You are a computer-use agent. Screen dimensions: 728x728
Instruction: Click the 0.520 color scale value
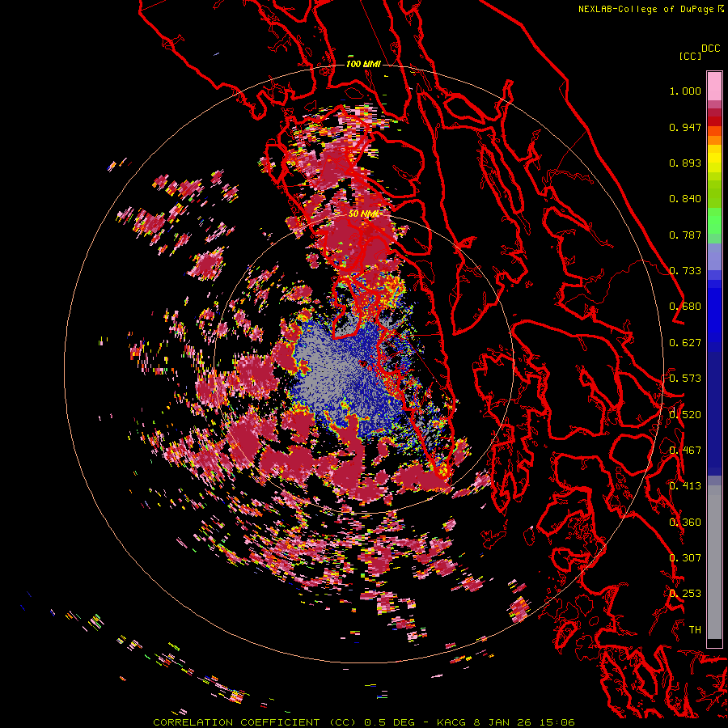pyautogui.click(x=685, y=415)
